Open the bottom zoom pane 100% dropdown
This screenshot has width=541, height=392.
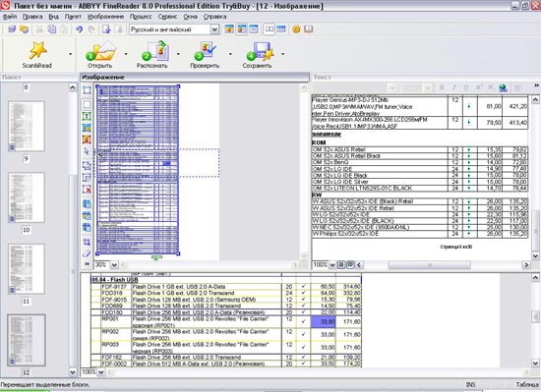click(101, 372)
